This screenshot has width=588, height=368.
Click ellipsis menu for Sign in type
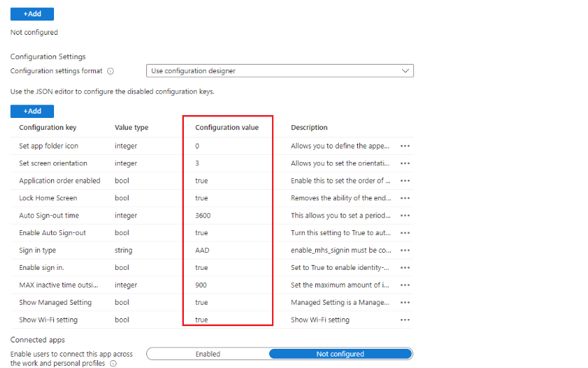pyautogui.click(x=405, y=251)
